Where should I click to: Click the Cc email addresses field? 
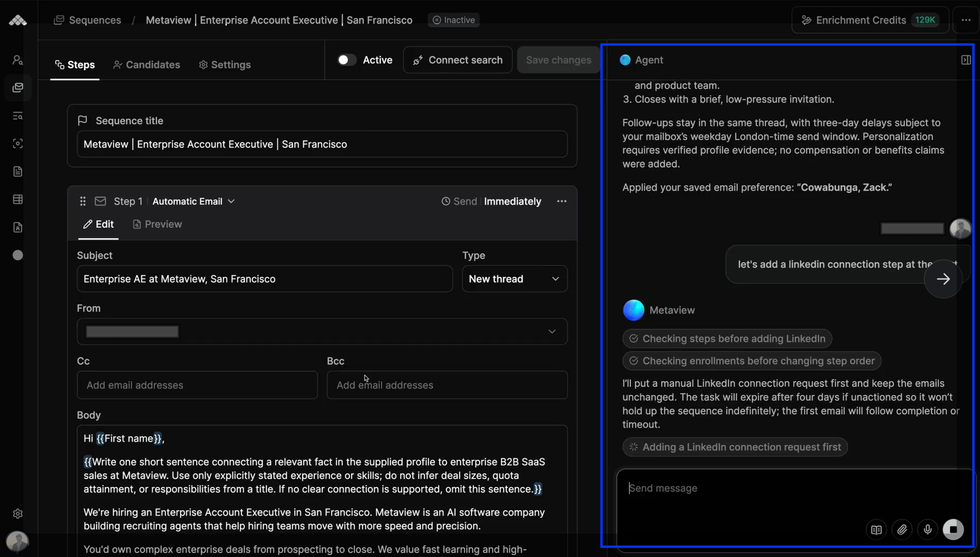[197, 385]
